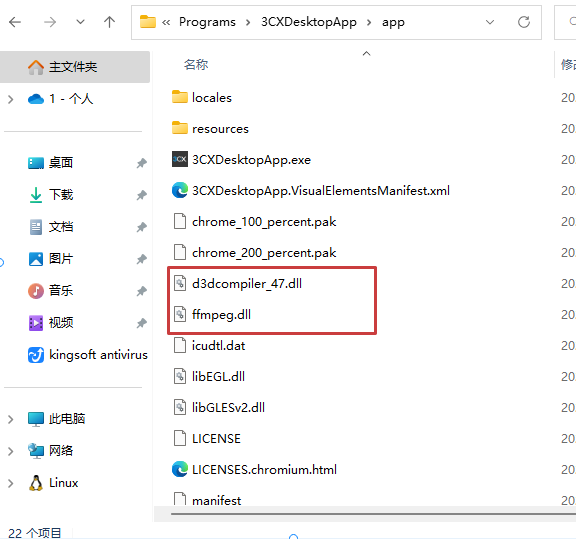The height and width of the screenshot is (539, 576).
Task: Go back with the left arrow button
Action: (x=15, y=22)
